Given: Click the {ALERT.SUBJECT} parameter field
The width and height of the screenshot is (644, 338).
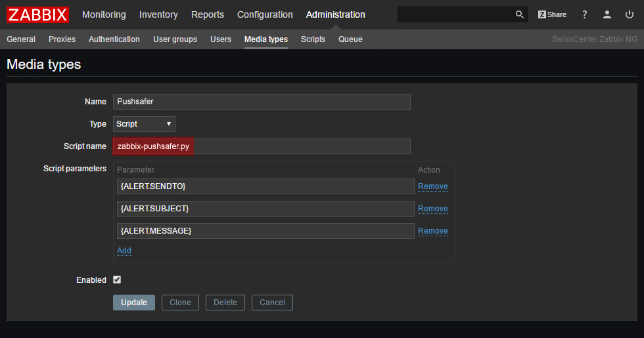Looking at the screenshot, I should [x=265, y=209].
